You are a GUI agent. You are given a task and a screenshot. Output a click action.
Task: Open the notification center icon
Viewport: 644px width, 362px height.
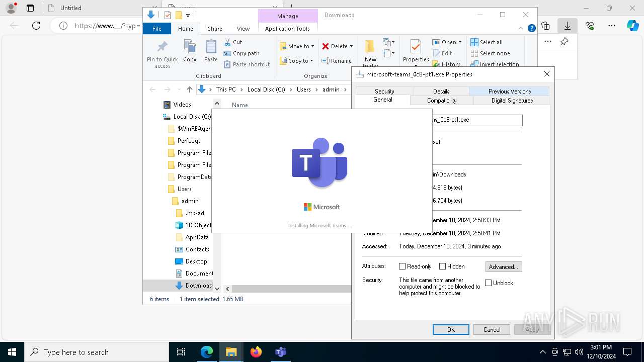[x=627, y=352]
